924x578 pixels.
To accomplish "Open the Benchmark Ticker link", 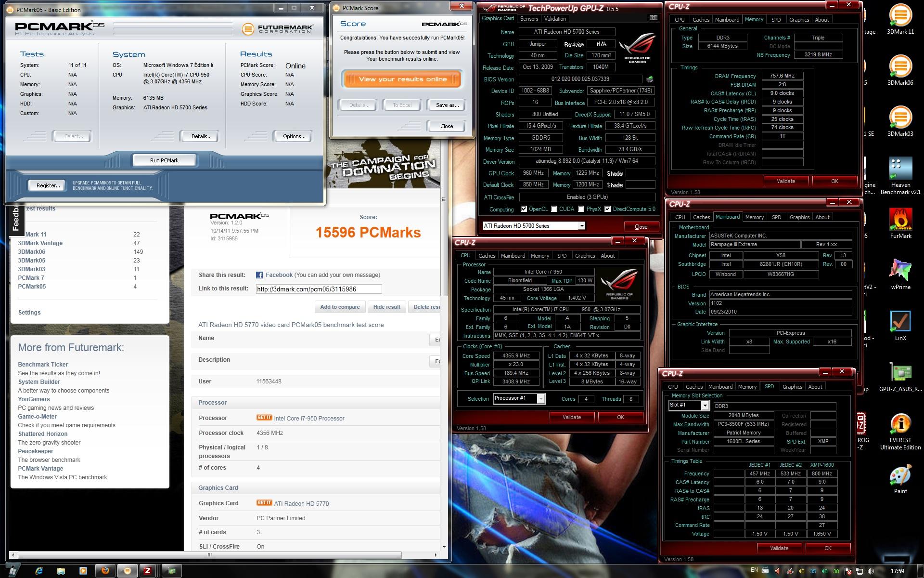I will (43, 365).
